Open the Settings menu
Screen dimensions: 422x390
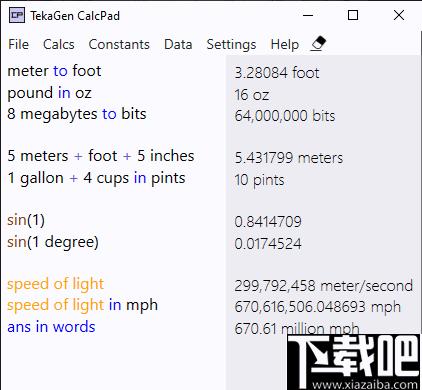(x=231, y=45)
